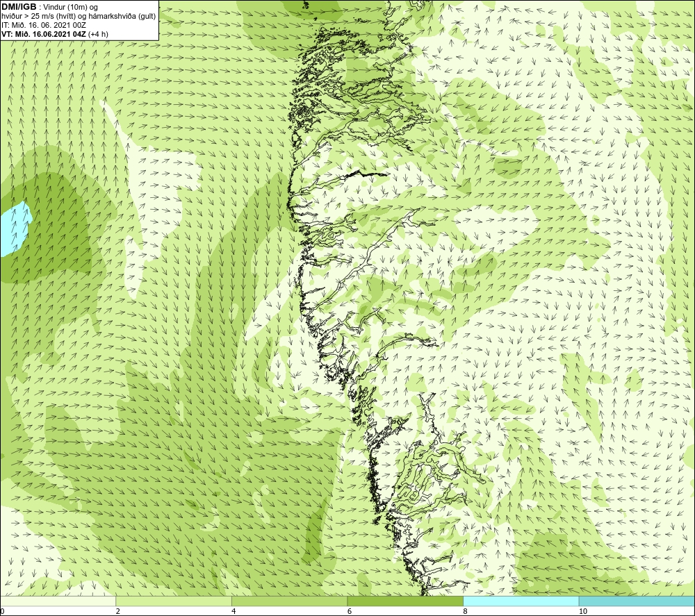The image size is (695, 616).
Task: Click the legend scale label '4'
Action: (x=234, y=611)
